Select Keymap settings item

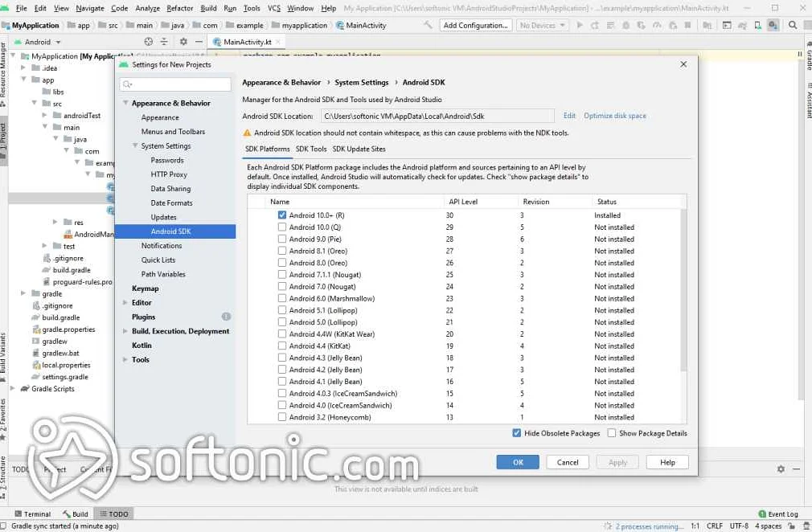click(145, 289)
